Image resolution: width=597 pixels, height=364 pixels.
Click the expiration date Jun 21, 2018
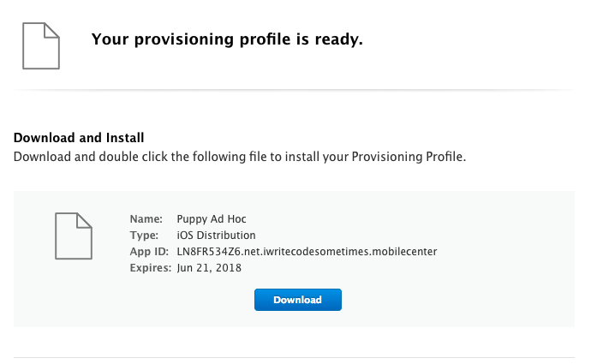tap(209, 268)
